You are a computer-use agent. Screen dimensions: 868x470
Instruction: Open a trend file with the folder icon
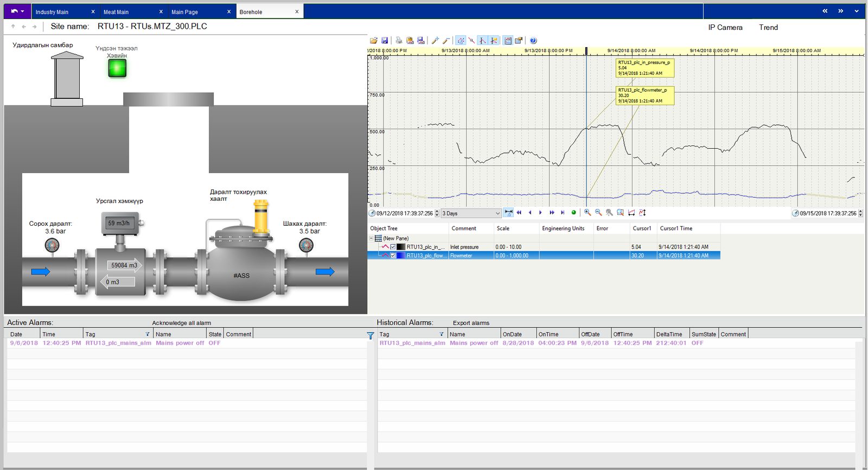374,41
